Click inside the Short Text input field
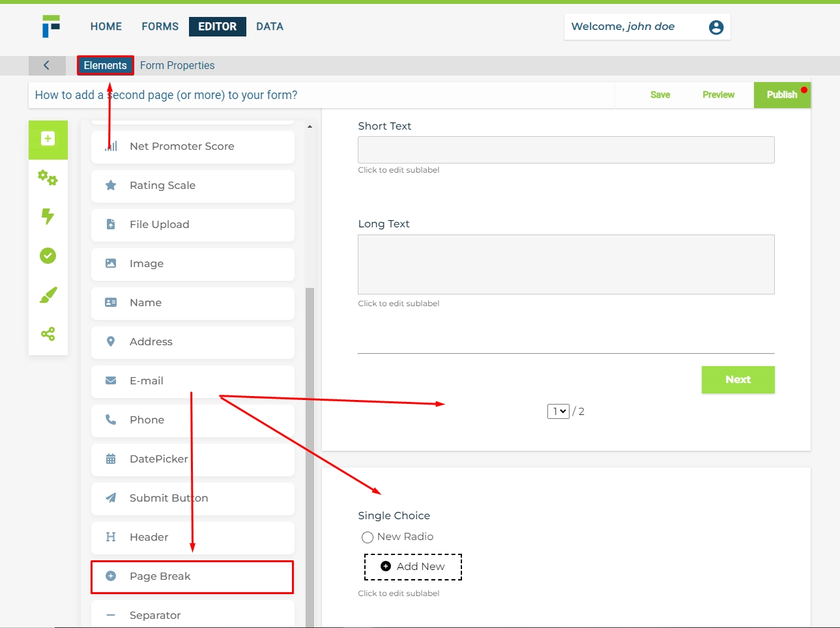This screenshot has width=840, height=628. point(566,150)
